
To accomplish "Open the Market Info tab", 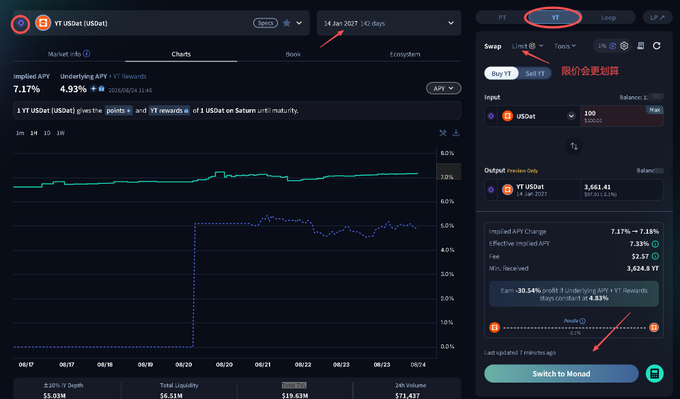I will coord(69,54).
